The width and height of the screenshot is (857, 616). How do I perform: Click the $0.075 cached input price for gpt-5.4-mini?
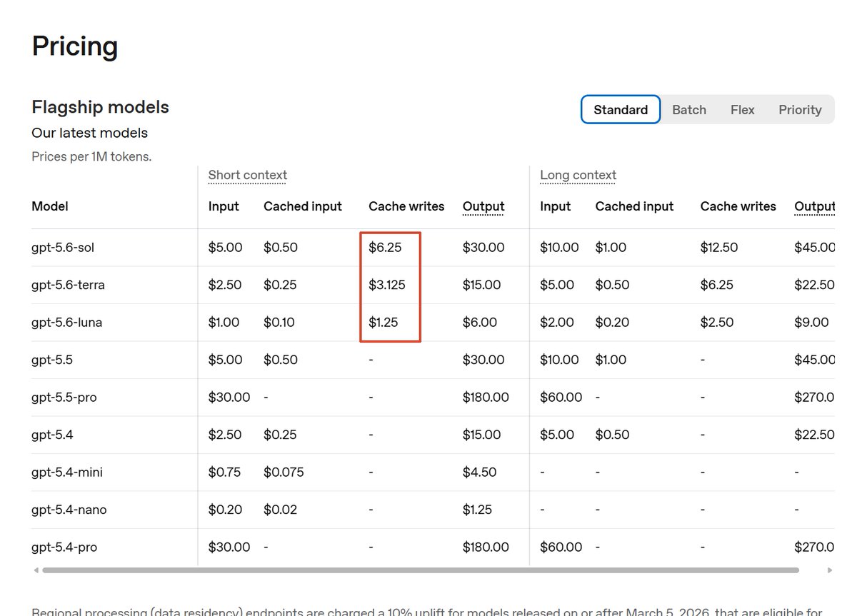click(283, 473)
